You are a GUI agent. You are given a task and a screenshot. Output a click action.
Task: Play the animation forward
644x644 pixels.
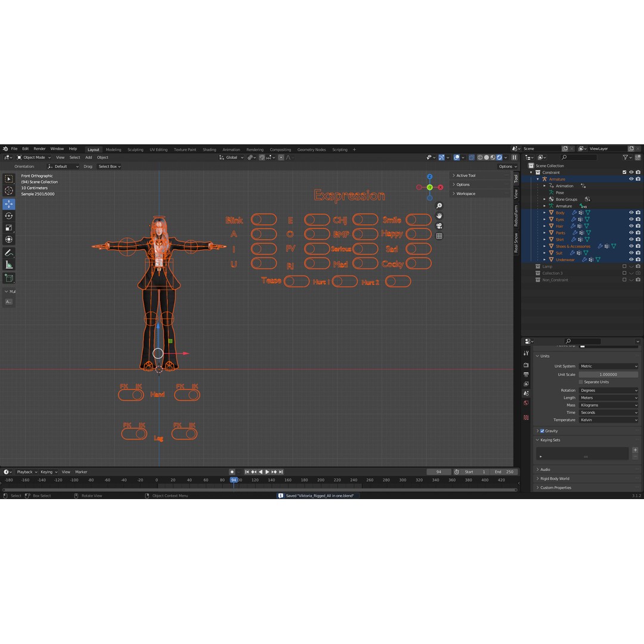tap(267, 472)
